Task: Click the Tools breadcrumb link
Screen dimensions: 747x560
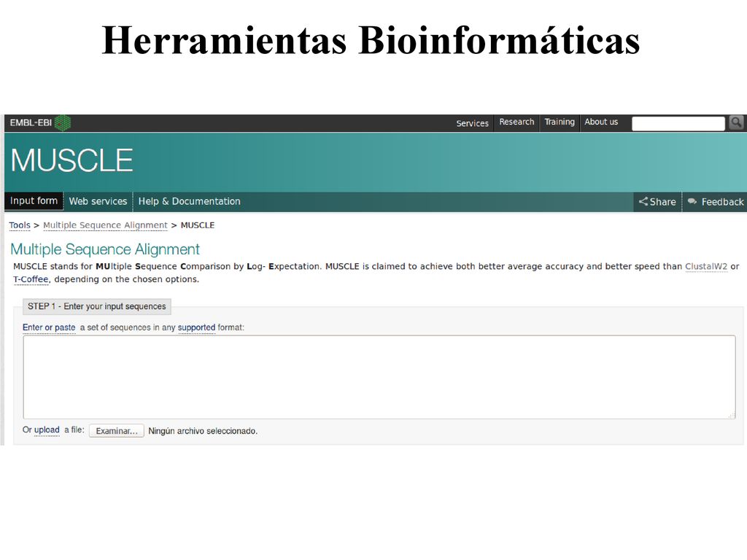Action: [x=20, y=225]
